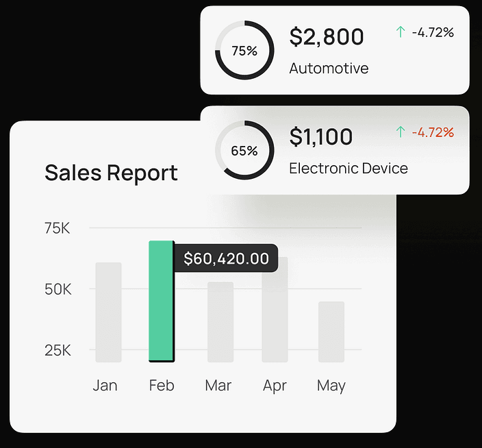Click the Sales Report heading

[x=111, y=173]
